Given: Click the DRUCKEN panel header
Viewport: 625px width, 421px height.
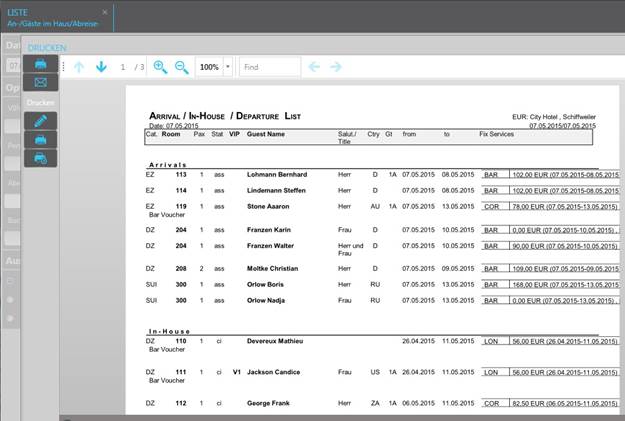Looking at the screenshot, I should [x=46, y=47].
